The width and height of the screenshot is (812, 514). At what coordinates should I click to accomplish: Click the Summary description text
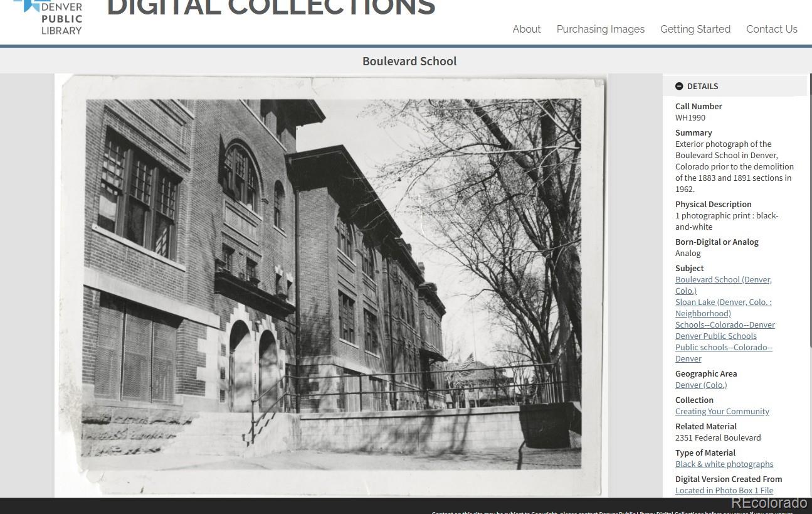coord(734,166)
